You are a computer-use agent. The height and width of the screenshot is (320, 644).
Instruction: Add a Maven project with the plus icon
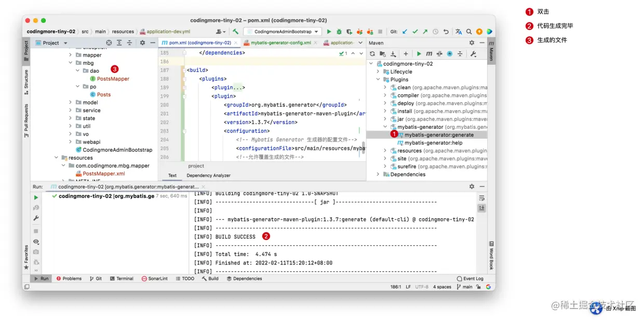406,54
